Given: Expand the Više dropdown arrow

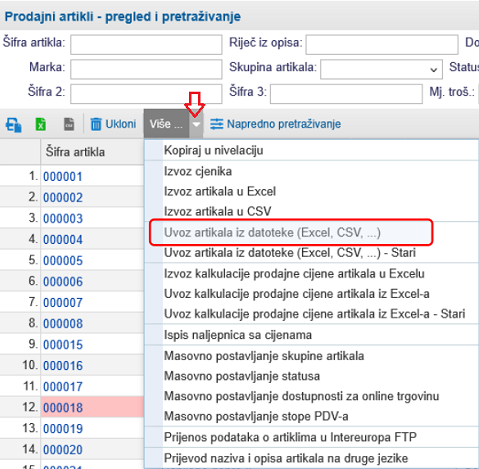Looking at the screenshot, I should click(196, 124).
